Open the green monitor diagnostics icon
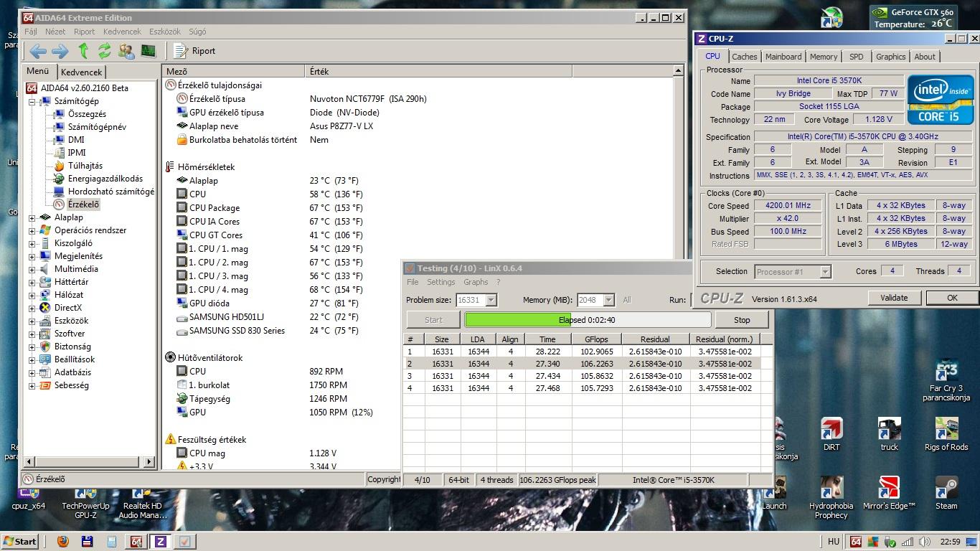 pyautogui.click(x=149, y=50)
